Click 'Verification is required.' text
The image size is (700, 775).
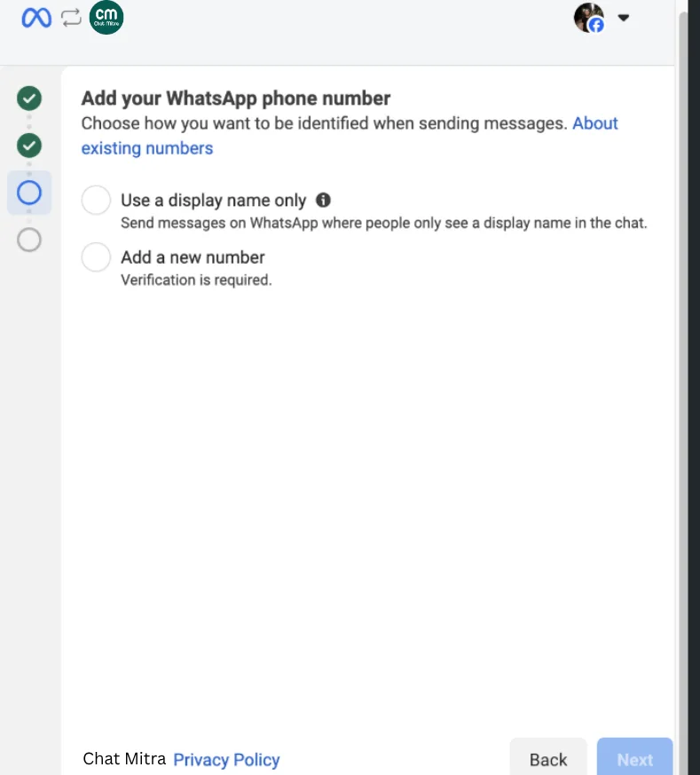(196, 281)
